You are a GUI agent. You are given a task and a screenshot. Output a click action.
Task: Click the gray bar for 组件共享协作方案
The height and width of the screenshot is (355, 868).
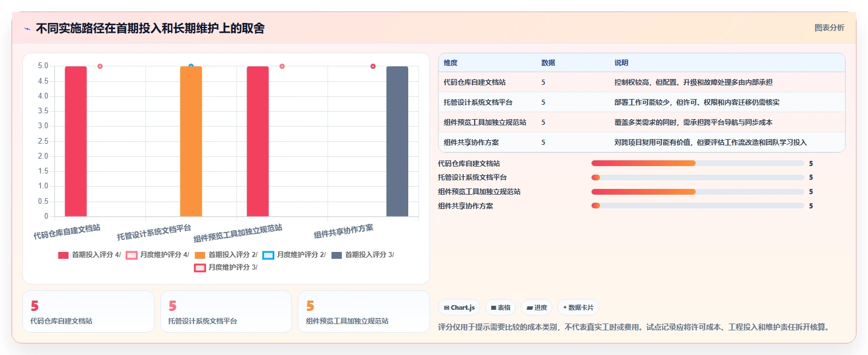pyautogui.click(x=397, y=141)
